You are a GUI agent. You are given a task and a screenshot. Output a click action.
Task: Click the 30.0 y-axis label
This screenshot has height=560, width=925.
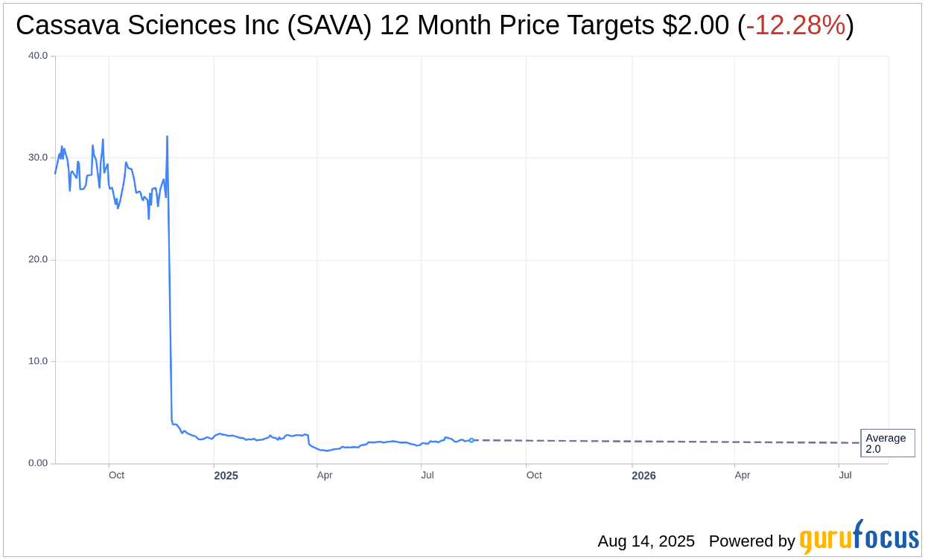[x=38, y=158]
